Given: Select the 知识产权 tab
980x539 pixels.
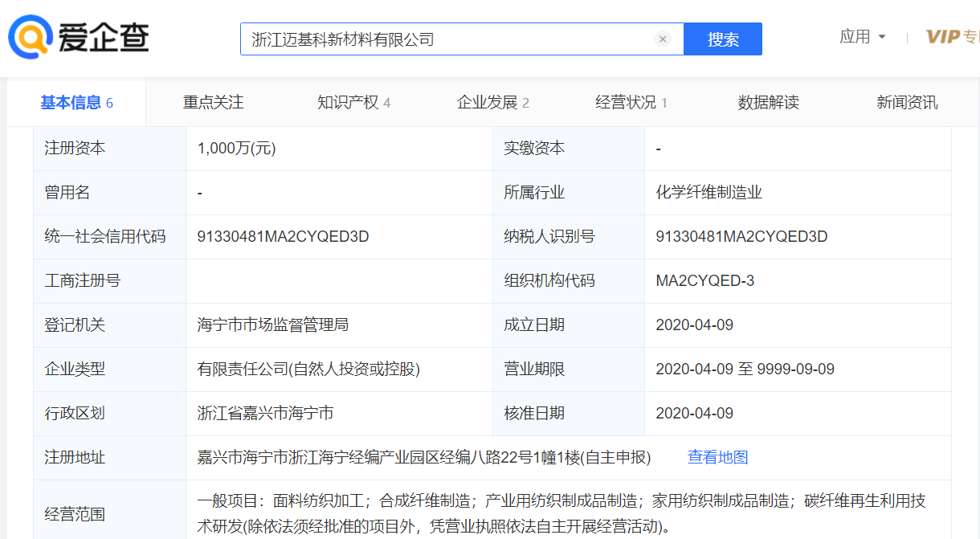Looking at the screenshot, I should (x=353, y=103).
